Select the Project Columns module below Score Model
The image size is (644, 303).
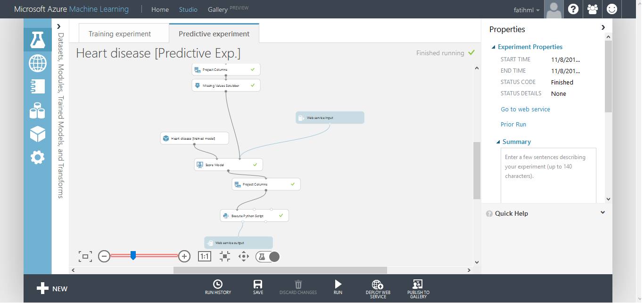266,184
